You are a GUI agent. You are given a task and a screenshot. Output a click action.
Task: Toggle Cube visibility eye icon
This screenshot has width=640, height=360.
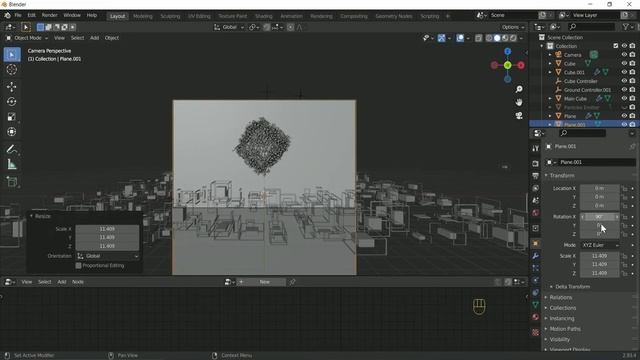(624, 63)
